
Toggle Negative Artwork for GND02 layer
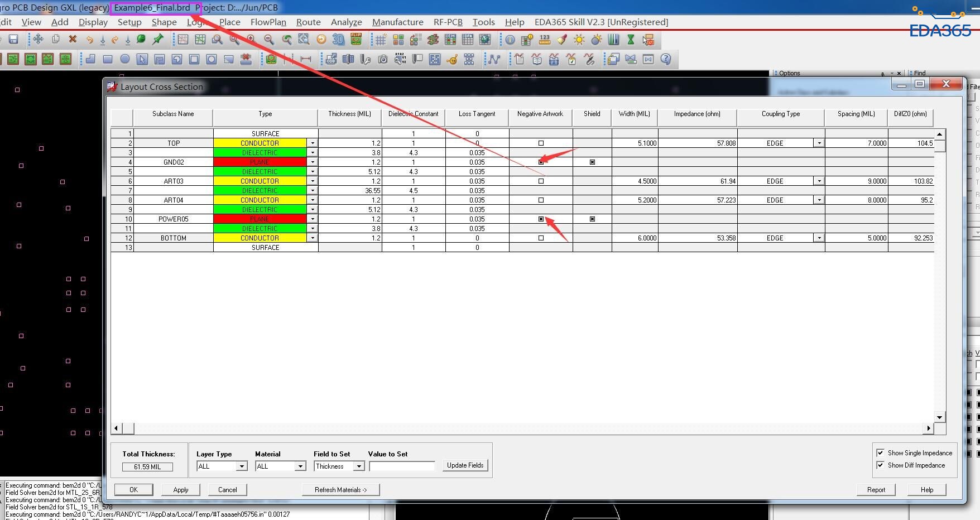[541, 162]
